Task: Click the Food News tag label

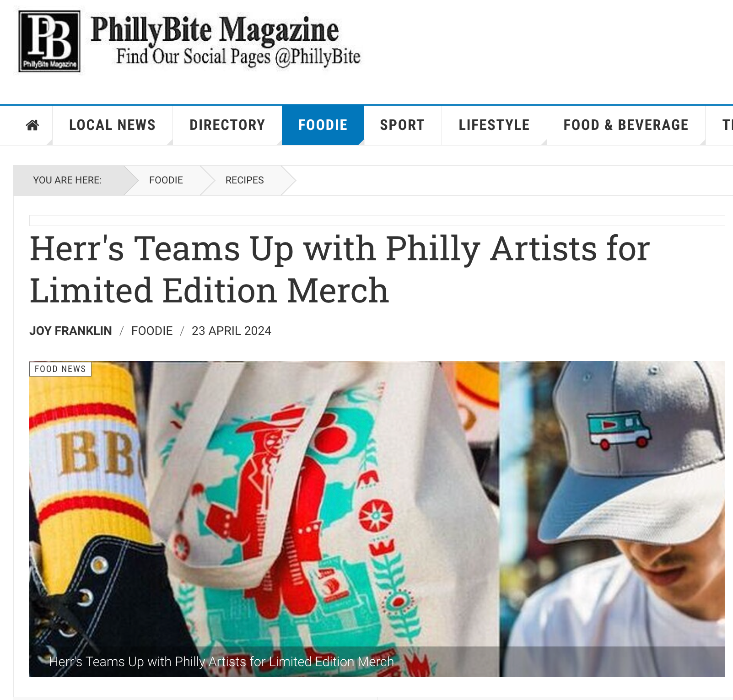Action: point(60,369)
